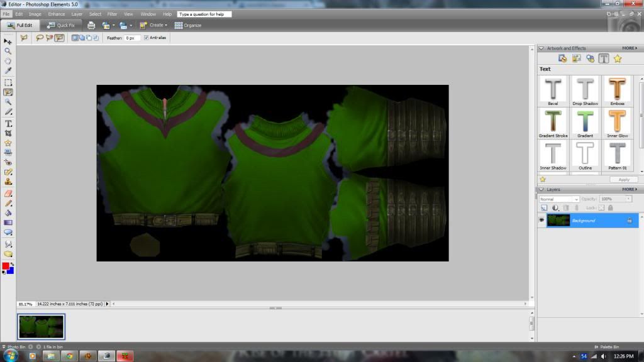The width and height of the screenshot is (644, 362).
Task: Select the Straighten tool
Action: (8, 152)
